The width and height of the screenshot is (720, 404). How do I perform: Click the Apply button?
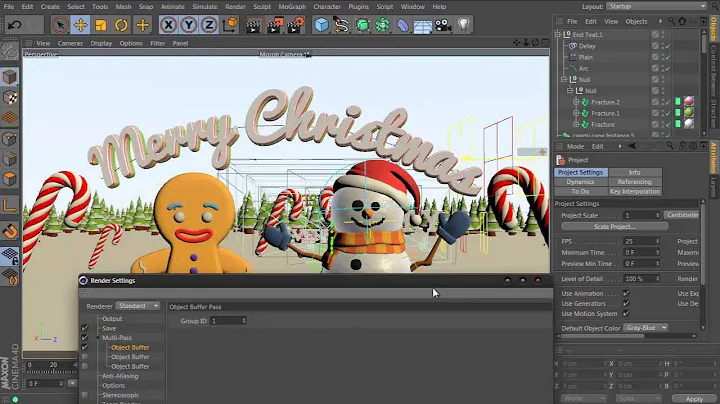point(694,399)
